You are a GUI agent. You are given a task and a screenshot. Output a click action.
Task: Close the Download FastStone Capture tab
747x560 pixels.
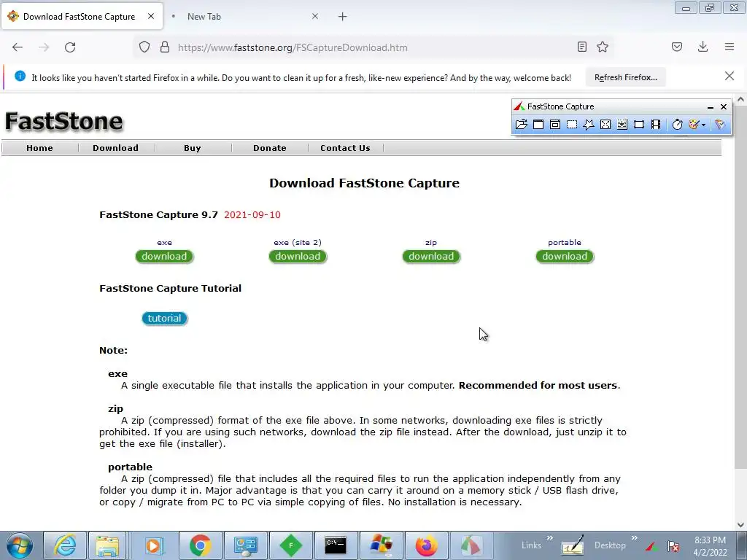(x=151, y=16)
